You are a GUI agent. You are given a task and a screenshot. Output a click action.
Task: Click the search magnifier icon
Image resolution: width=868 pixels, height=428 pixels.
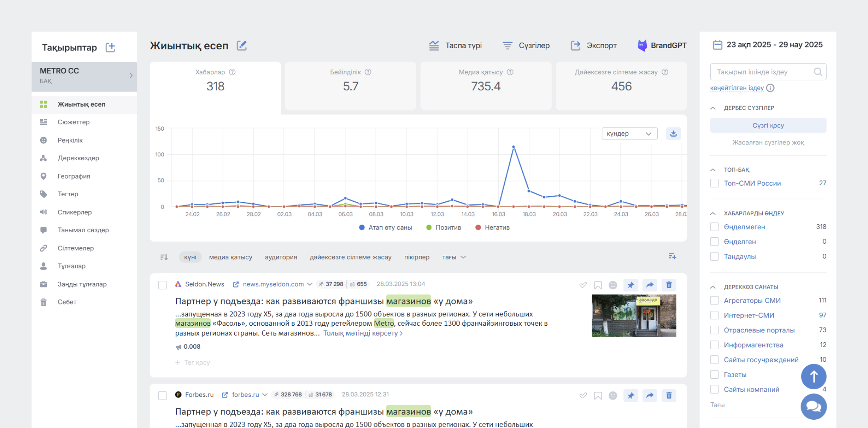click(818, 72)
